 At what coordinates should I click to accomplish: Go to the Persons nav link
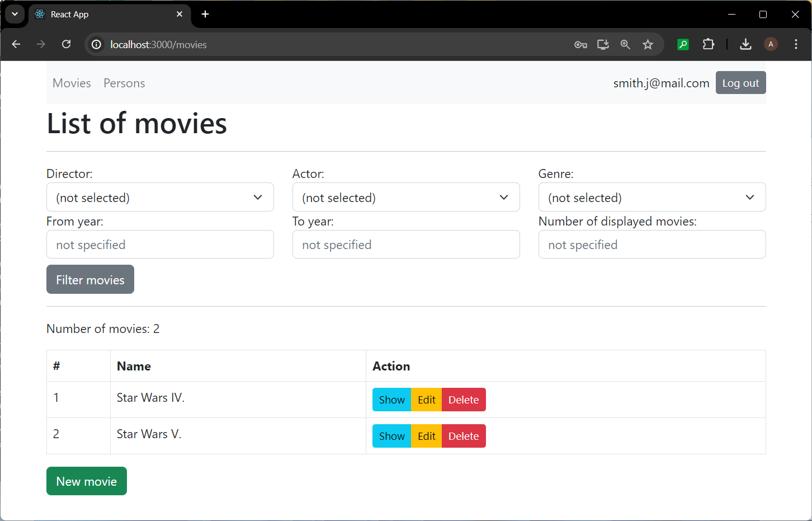(x=124, y=83)
